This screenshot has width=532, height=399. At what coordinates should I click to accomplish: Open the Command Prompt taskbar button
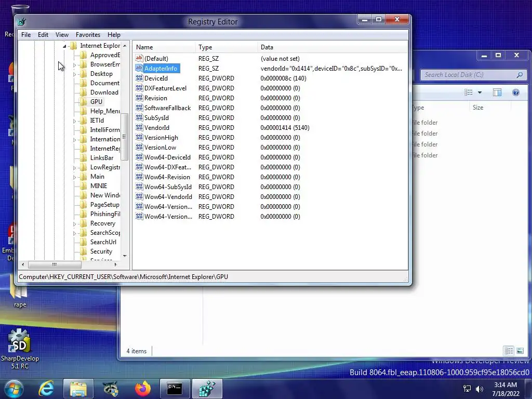click(x=175, y=389)
